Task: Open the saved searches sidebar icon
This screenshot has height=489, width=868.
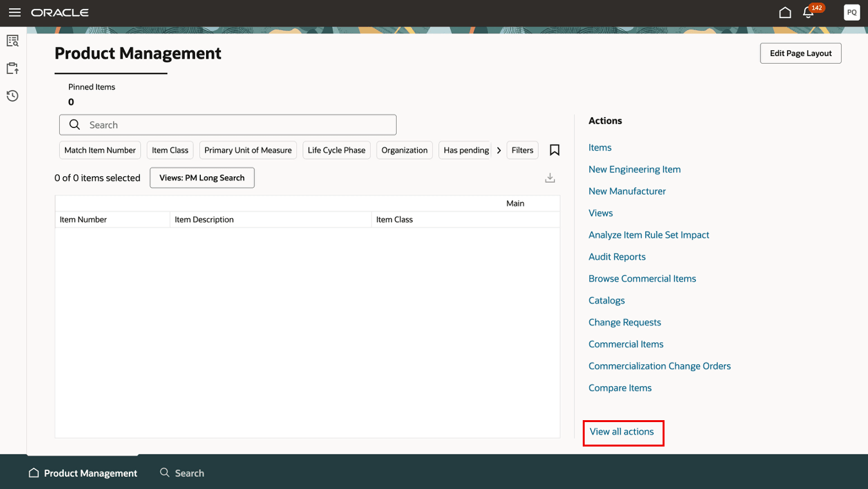Action: tap(12, 40)
